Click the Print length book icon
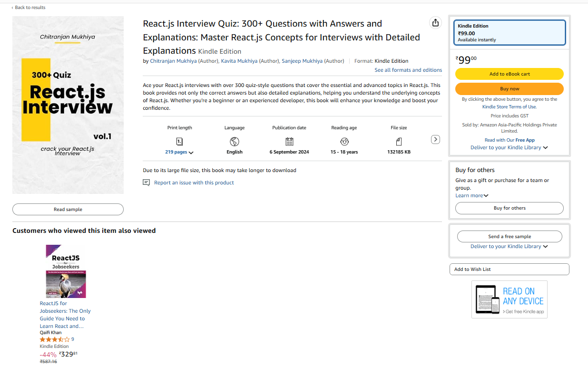Image resolution: width=588 pixels, height=375 pixels. [x=179, y=142]
